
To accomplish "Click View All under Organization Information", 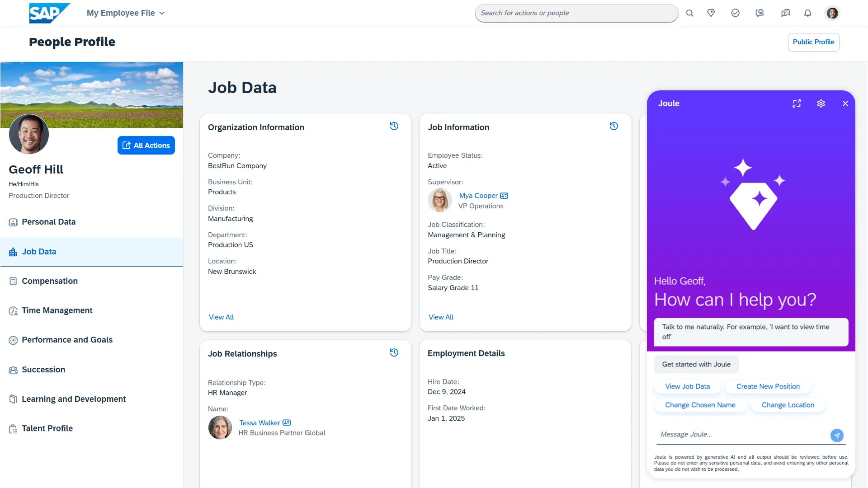I will pos(221,317).
